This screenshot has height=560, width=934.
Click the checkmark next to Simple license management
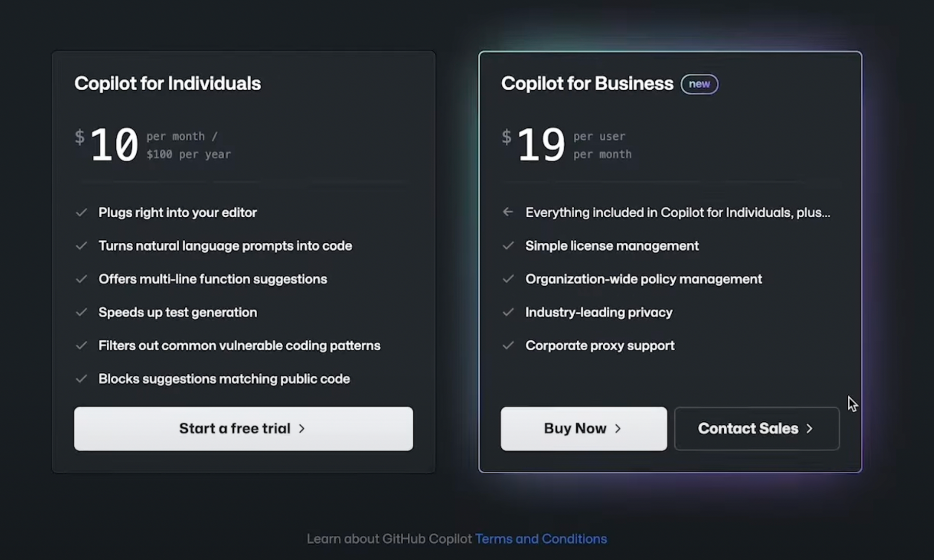click(508, 246)
